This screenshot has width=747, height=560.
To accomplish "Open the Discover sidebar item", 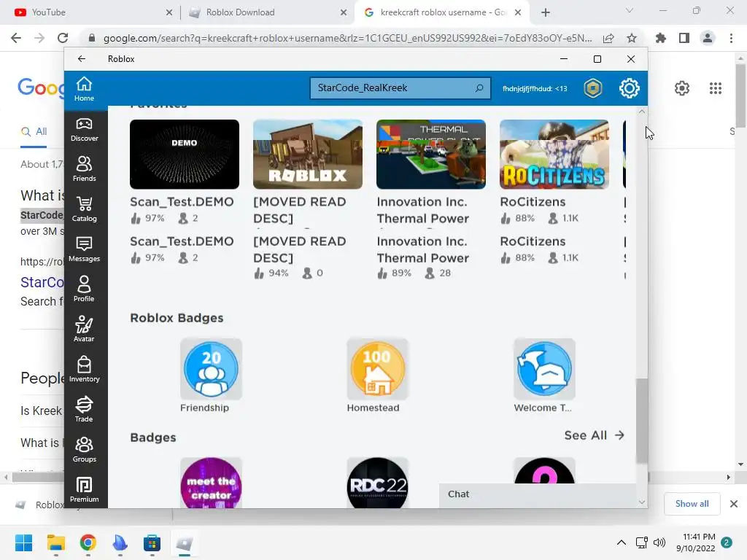I will point(85,130).
